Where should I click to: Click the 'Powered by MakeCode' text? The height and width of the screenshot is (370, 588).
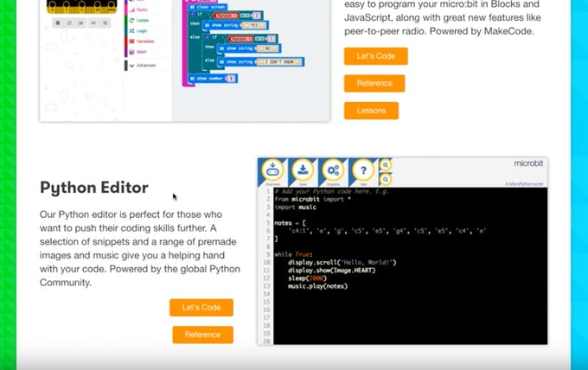pos(482,31)
